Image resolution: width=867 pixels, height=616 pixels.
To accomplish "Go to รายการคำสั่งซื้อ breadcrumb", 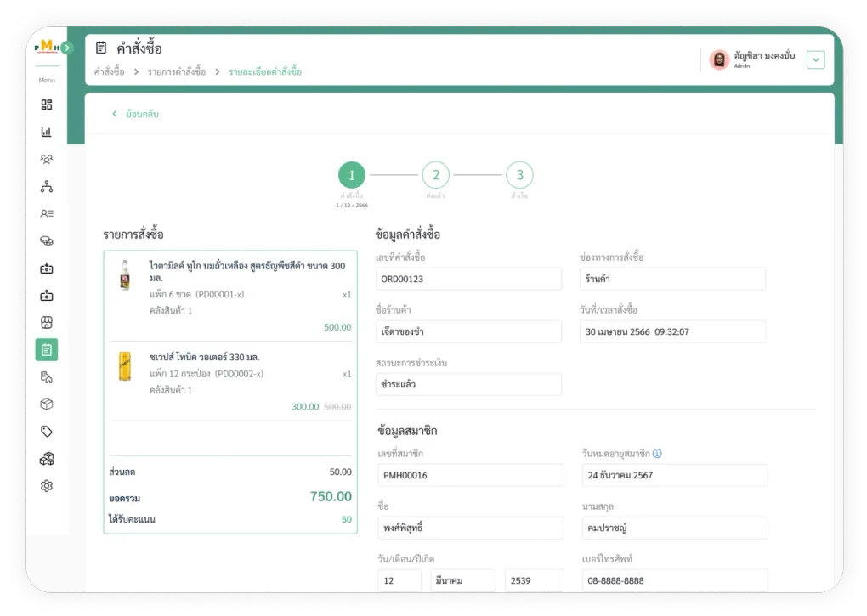I will (x=177, y=71).
